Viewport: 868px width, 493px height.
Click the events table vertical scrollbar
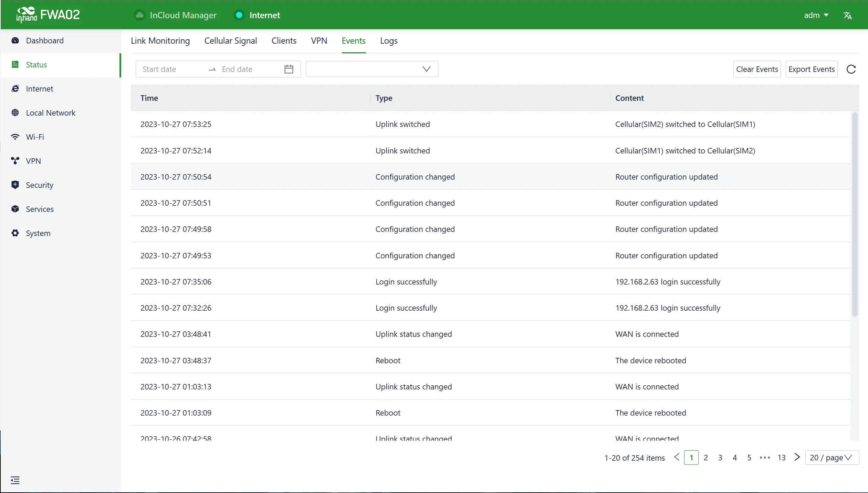[855, 214]
